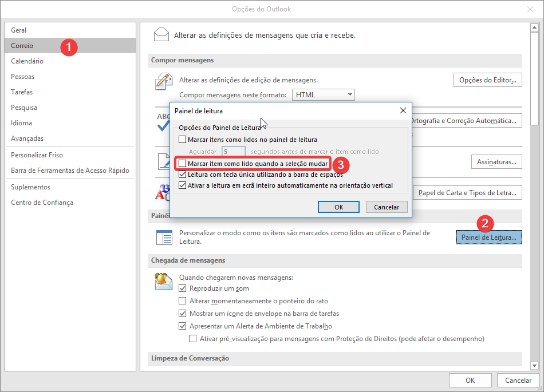Open the Avançadas options category
The height and width of the screenshot is (392, 544).
27,138
